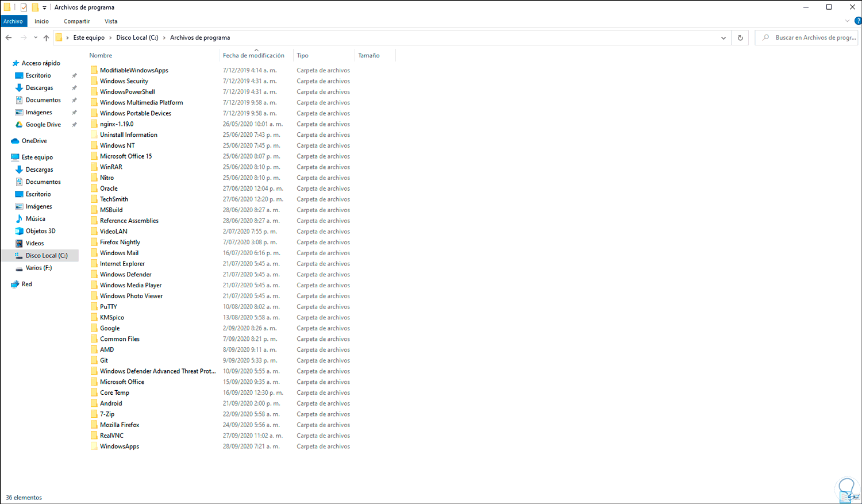
Task: Click the Música note icon
Action: [19, 219]
